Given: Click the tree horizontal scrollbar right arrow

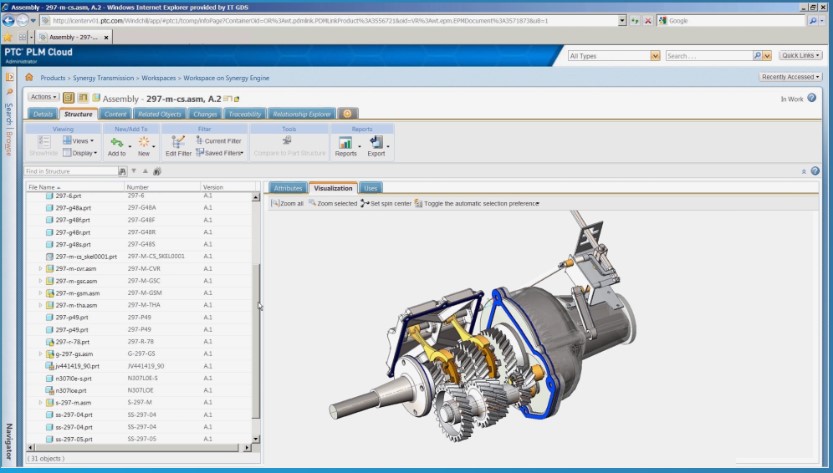Looking at the screenshot, I should pyautogui.click(x=247, y=448).
